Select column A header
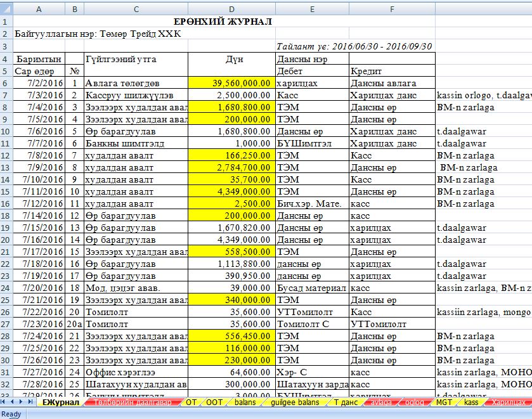 (x=39, y=9)
